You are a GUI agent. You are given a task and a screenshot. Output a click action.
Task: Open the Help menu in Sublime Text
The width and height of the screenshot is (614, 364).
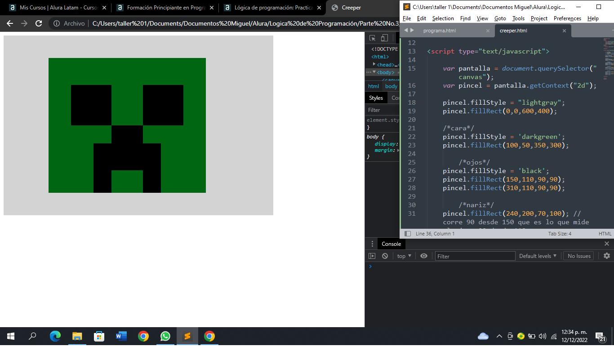point(593,18)
